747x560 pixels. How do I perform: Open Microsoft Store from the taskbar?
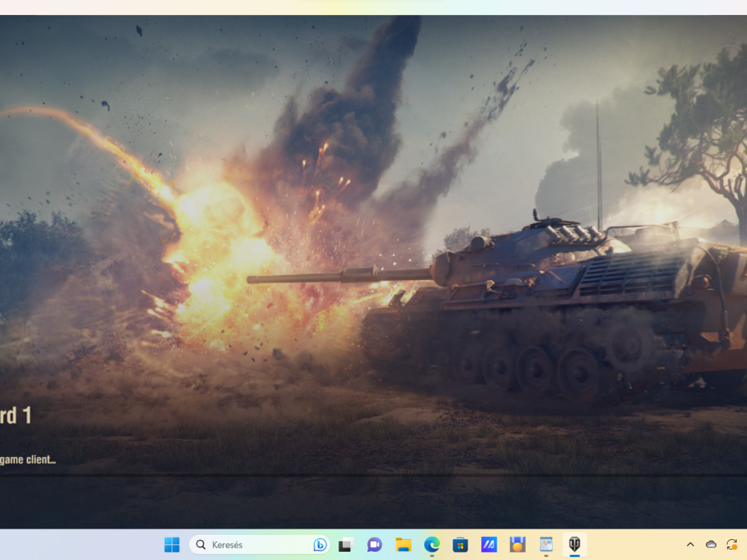pos(460,544)
